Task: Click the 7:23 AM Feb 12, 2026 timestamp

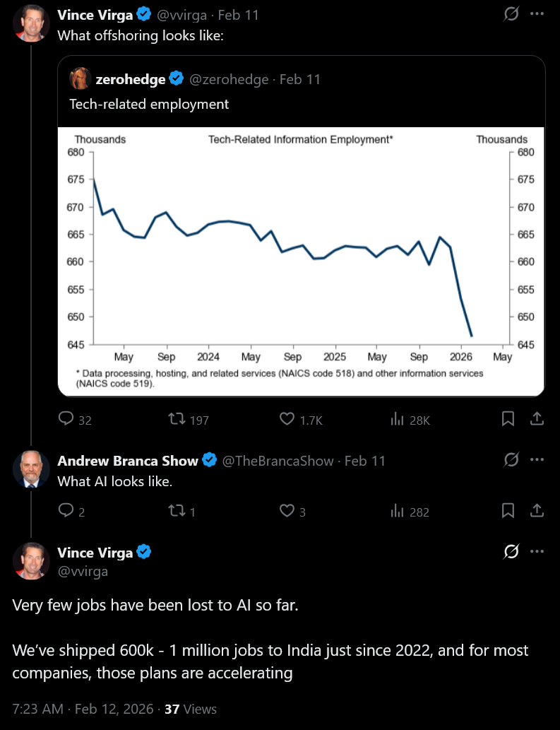Action: pos(83,709)
